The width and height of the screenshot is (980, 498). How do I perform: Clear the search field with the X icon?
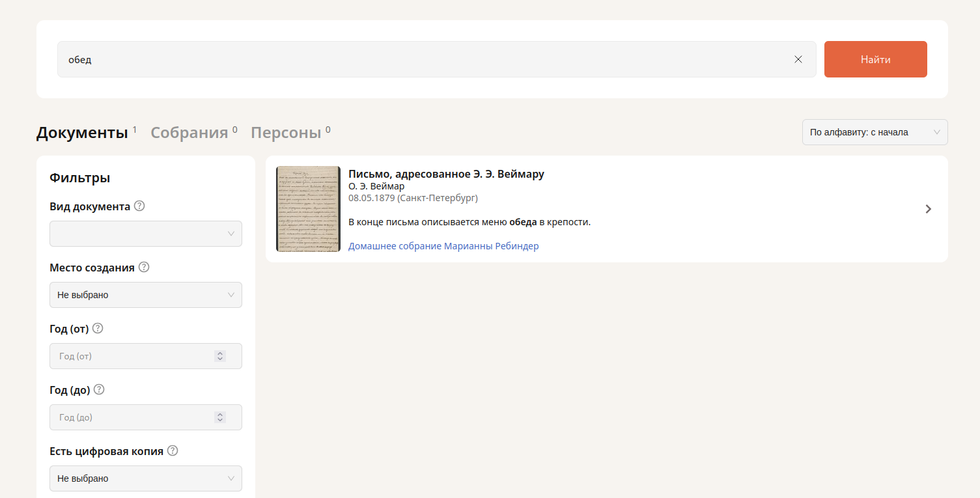click(x=798, y=59)
